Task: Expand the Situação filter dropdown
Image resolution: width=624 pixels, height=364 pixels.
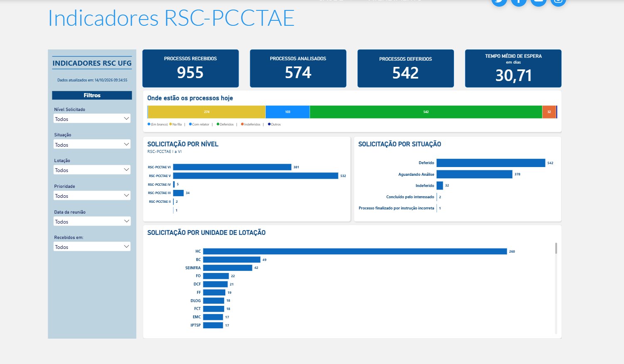Action: pos(92,144)
